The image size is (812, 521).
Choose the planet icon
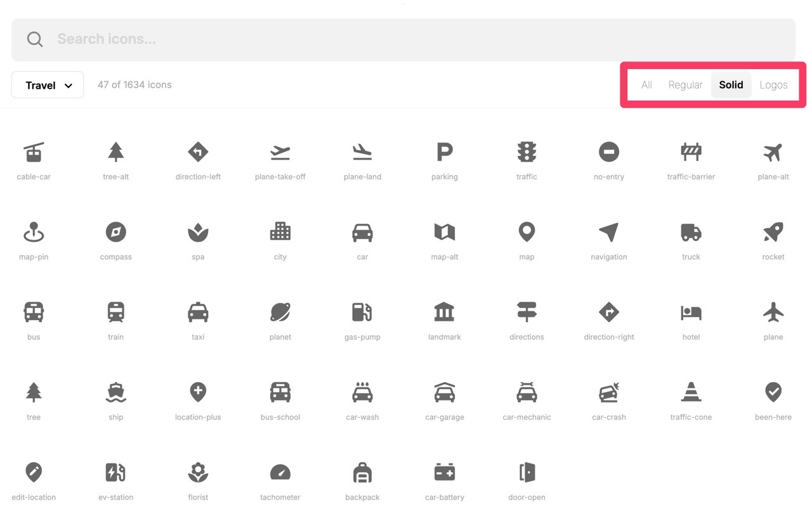280,312
